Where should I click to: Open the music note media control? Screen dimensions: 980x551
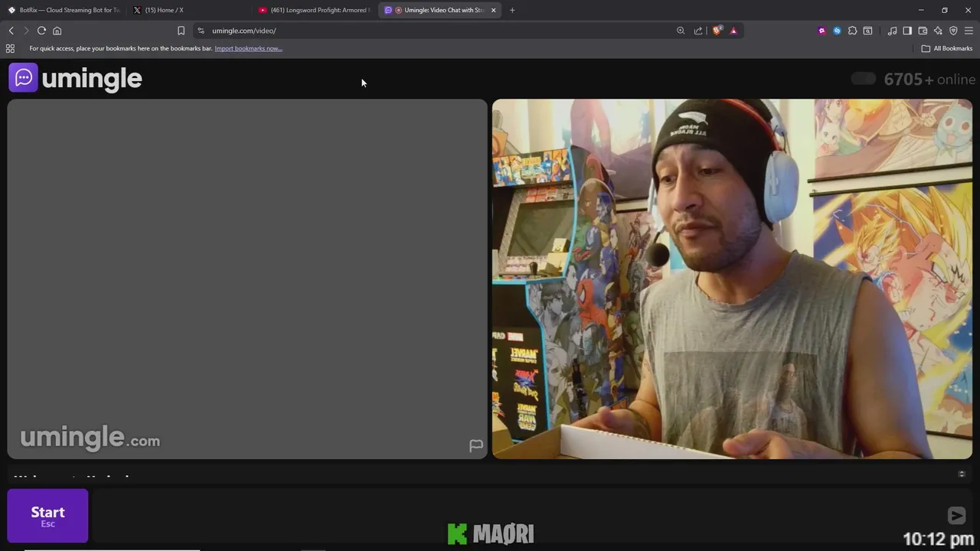pos(892,31)
